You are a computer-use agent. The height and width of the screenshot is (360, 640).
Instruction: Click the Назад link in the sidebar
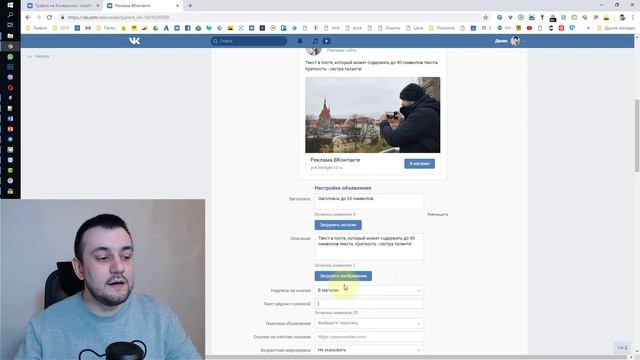click(x=39, y=56)
